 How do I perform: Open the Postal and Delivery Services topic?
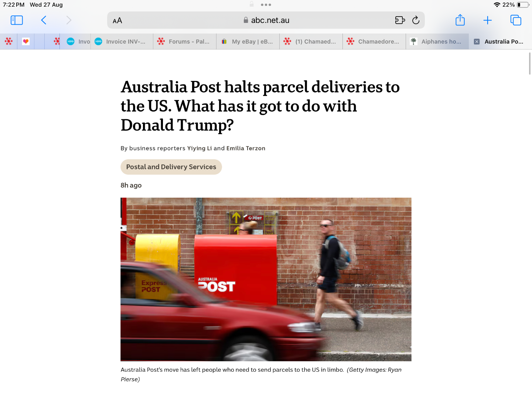click(x=171, y=167)
